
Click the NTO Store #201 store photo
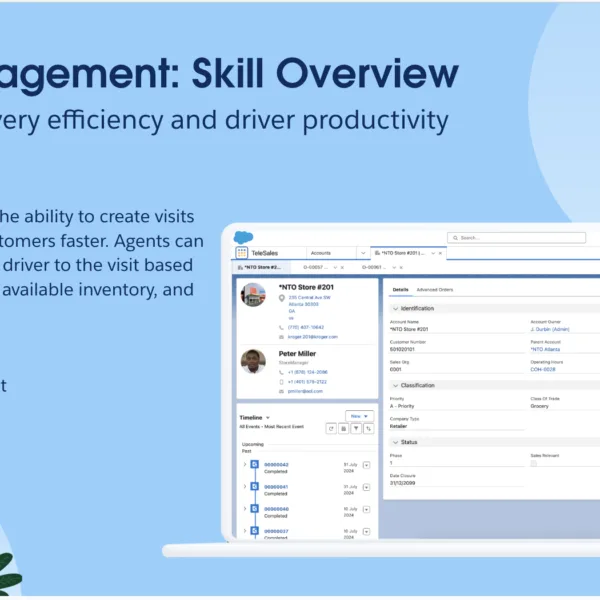point(253,295)
